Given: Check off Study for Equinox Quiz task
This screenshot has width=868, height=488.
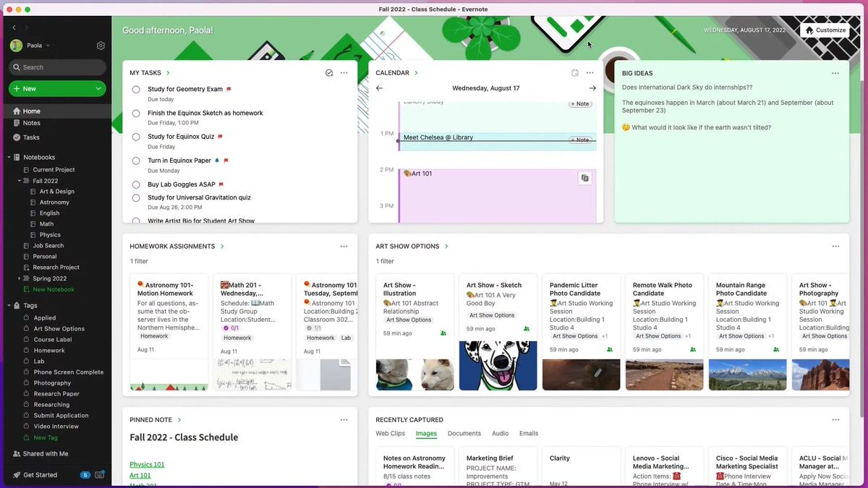Looking at the screenshot, I should click(136, 137).
